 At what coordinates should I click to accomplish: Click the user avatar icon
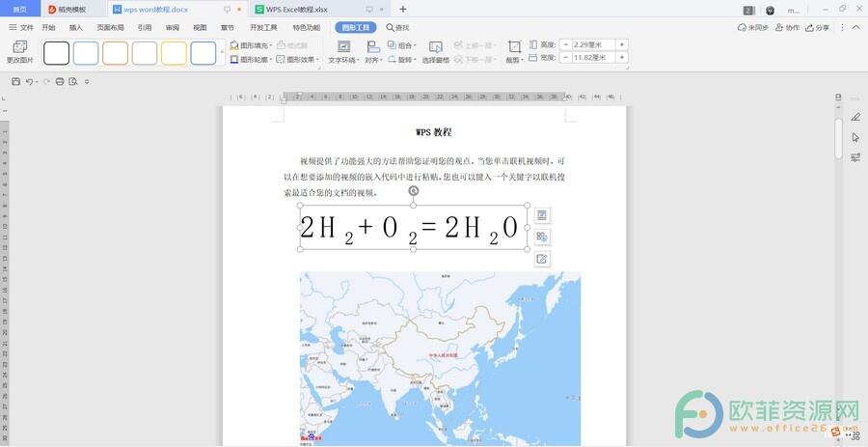point(770,10)
